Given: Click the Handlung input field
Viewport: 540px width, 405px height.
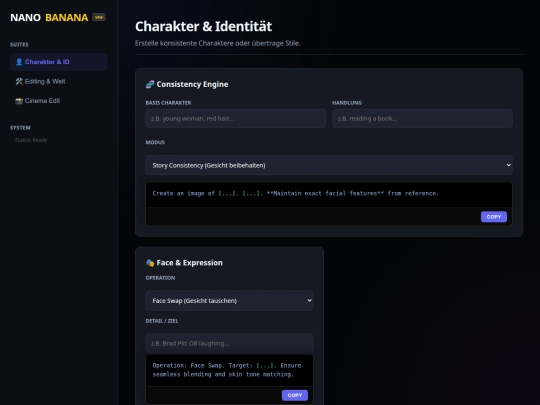Looking at the screenshot, I should pyautogui.click(x=422, y=118).
